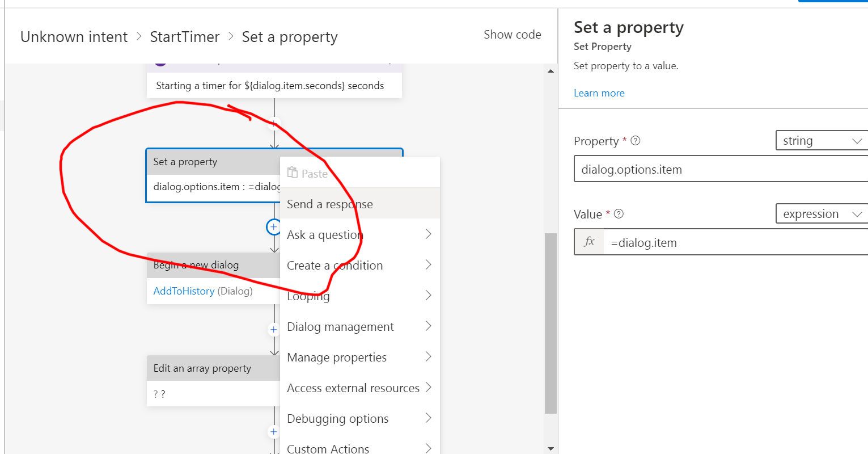Click the Paste clipboard icon
The height and width of the screenshot is (454, 868).
click(x=293, y=173)
